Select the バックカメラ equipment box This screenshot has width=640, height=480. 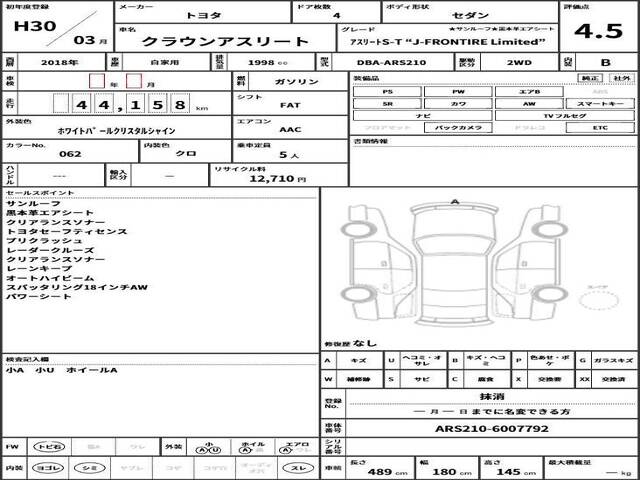(x=458, y=128)
